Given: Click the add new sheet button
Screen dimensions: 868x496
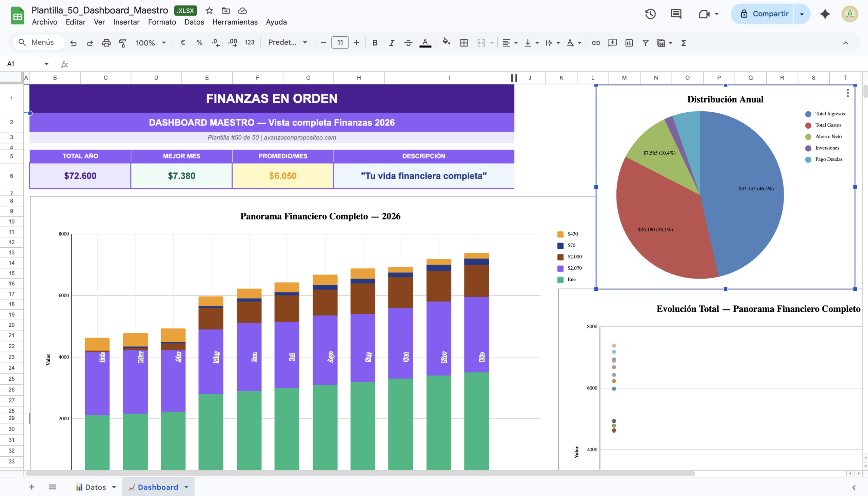Looking at the screenshot, I should pyautogui.click(x=32, y=487).
